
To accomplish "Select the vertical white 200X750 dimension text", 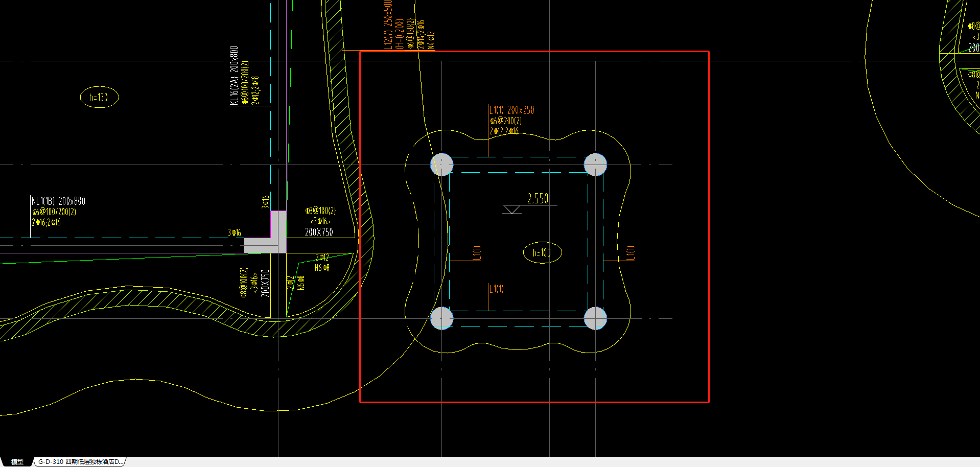I will click(265, 283).
